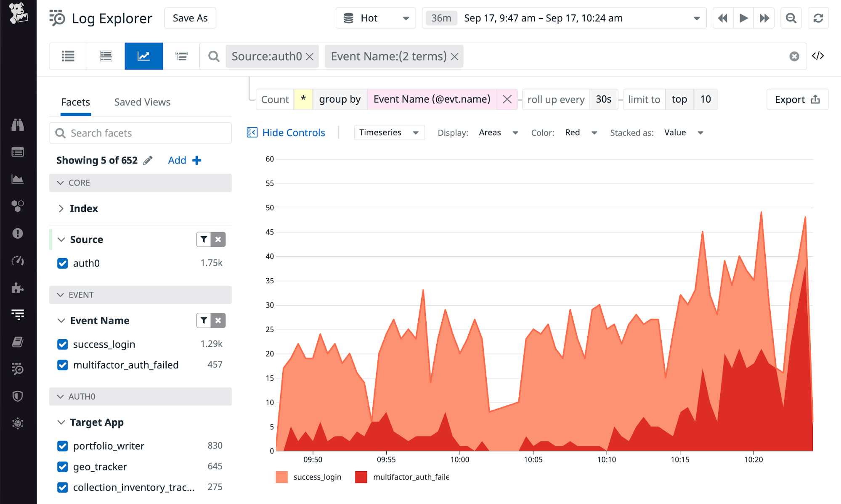Apply filter icon on the Source facet
The image size is (841, 504).
click(204, 239)
